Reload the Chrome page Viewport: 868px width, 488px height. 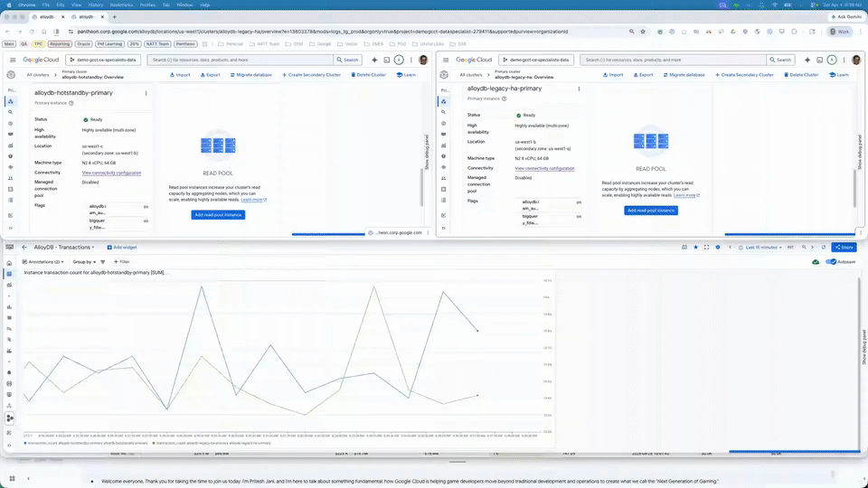click(32, 32)
